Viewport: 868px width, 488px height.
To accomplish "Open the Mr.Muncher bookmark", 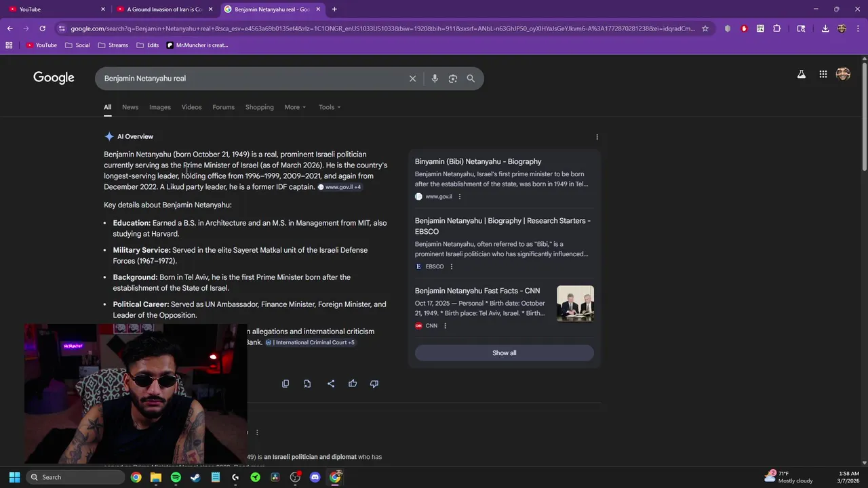I will coord(197,45).
